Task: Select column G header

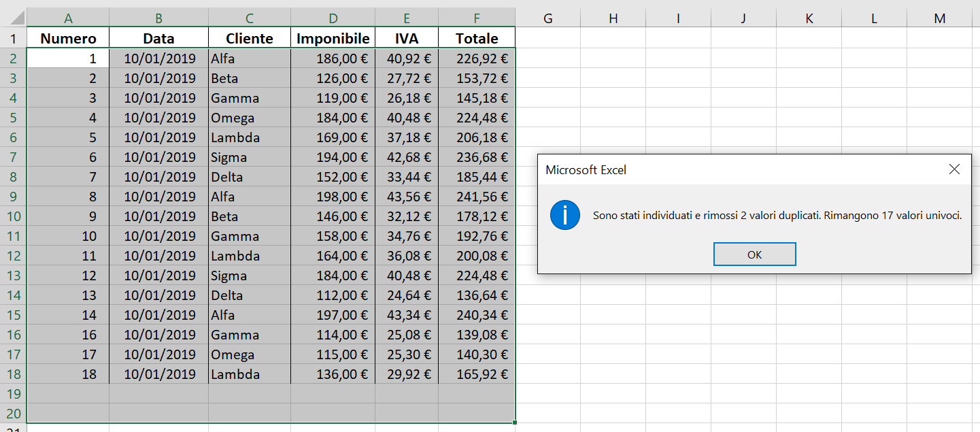Action: pos(547,18)
